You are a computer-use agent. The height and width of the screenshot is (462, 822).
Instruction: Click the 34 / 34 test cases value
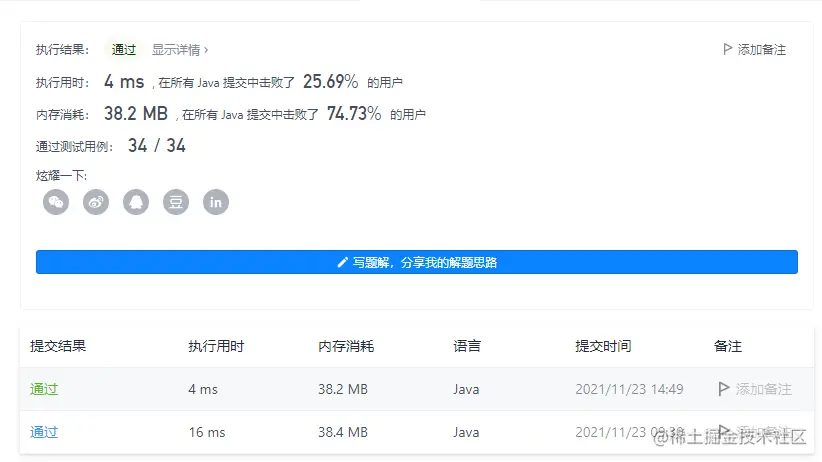pos(157,145)
